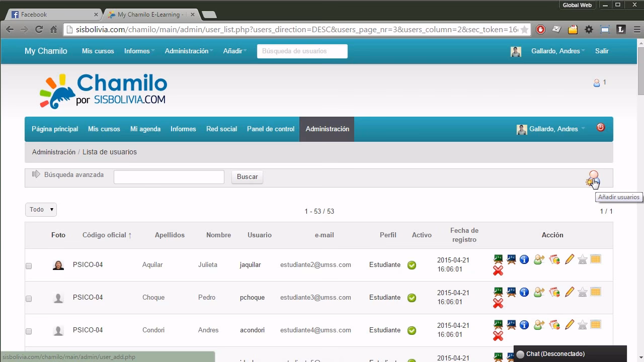Click the red power logout icon
This screenshot has height=362, width=644.
[x=600, y=128]
